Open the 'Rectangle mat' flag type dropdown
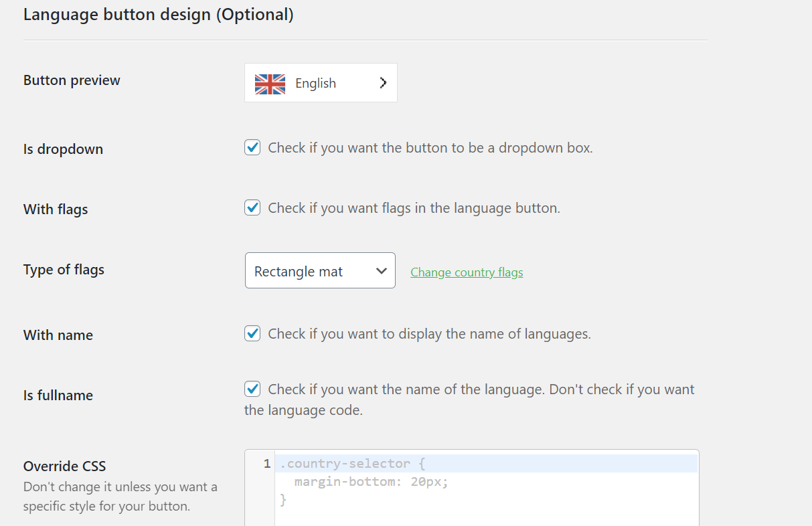 click(320, 271)
